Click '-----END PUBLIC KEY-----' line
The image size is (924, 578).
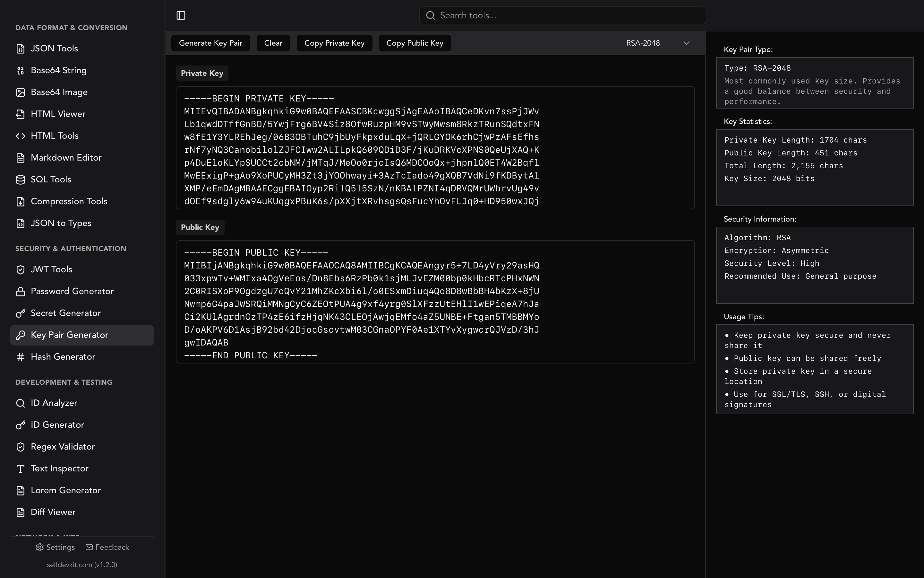point(251,355)
